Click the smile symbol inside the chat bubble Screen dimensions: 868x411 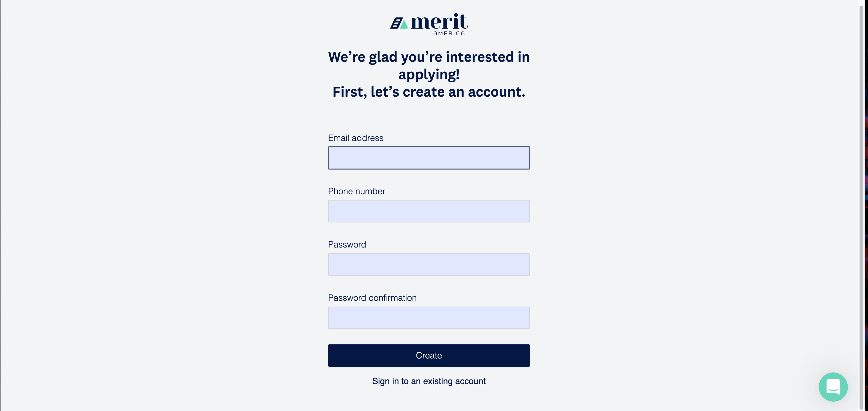[833, 390]
